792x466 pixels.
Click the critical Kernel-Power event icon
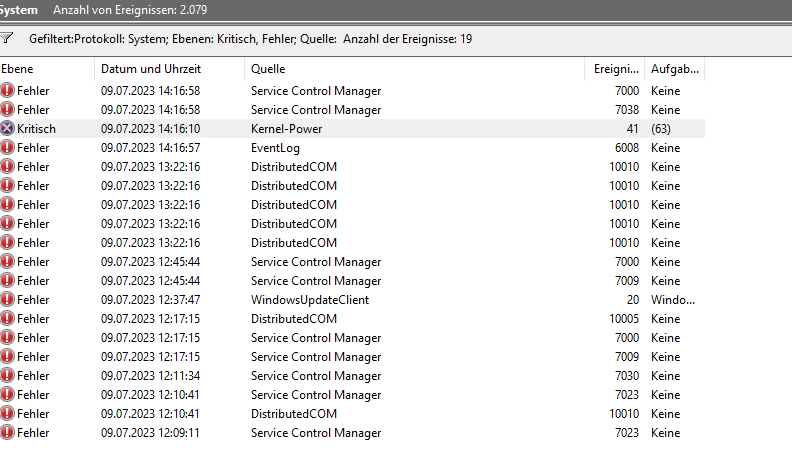[8, 129]
